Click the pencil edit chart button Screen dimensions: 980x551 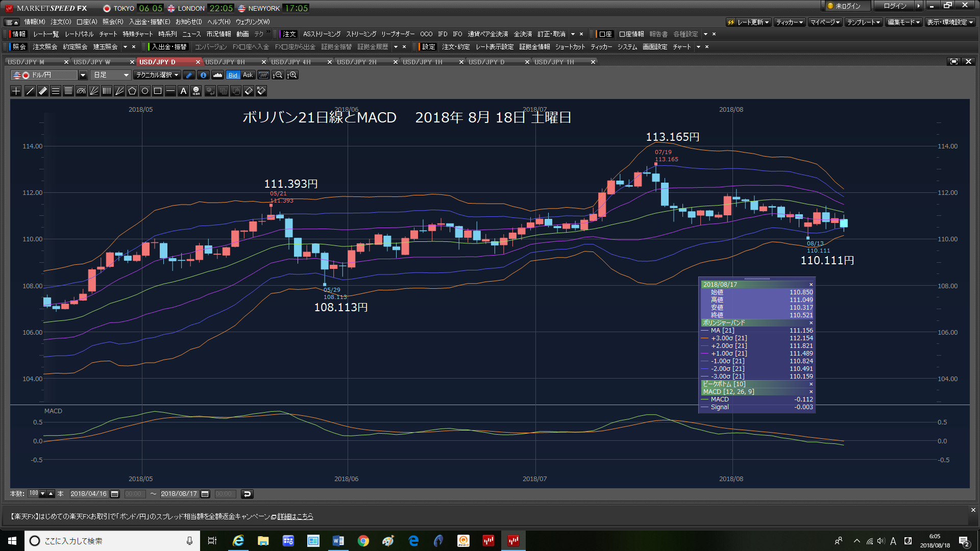[189, 75]
